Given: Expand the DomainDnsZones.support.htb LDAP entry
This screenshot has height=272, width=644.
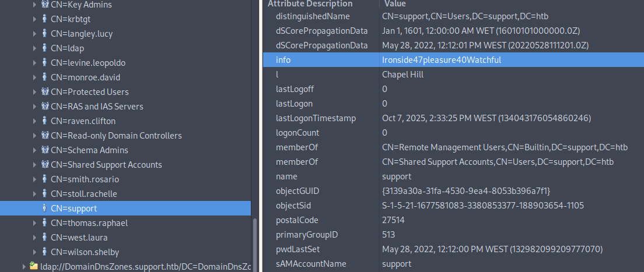Looking at the screenshot, I should (24, 267).
